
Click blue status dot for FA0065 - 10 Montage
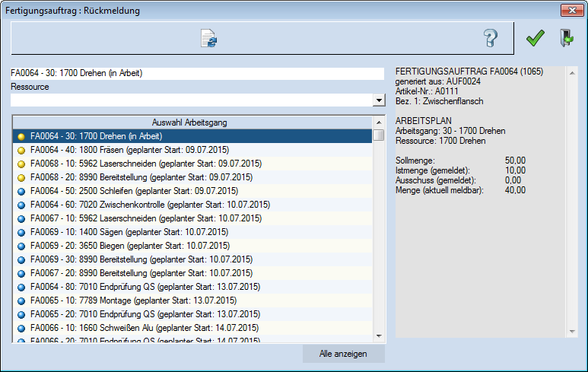pyautogui.click(x=21, y=300)
